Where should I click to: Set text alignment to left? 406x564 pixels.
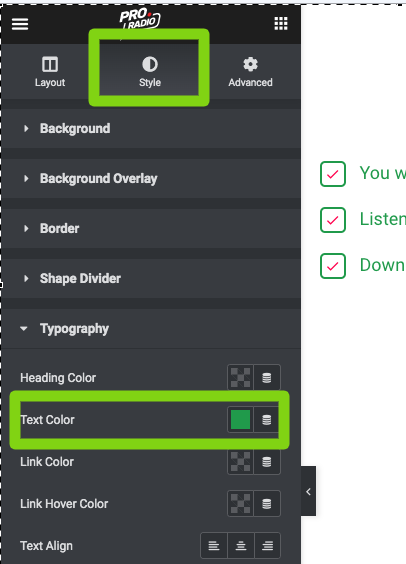click(x=214, y=546)
